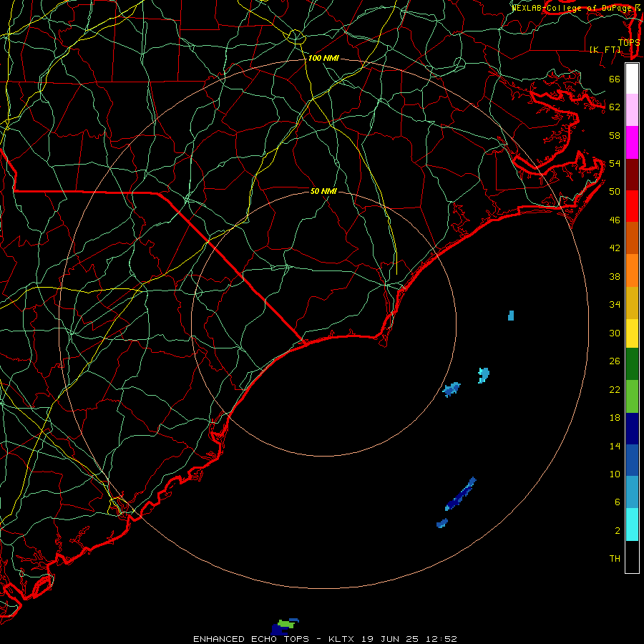Click the gold 38 kft legend swatch

[632, 303]
